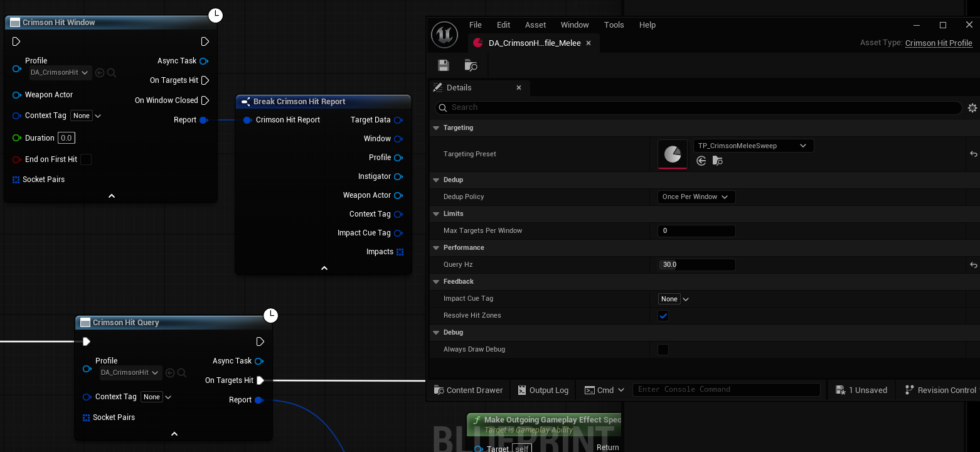Open the Asset menu
Screen dimensions: 980x452
[536, 25]
